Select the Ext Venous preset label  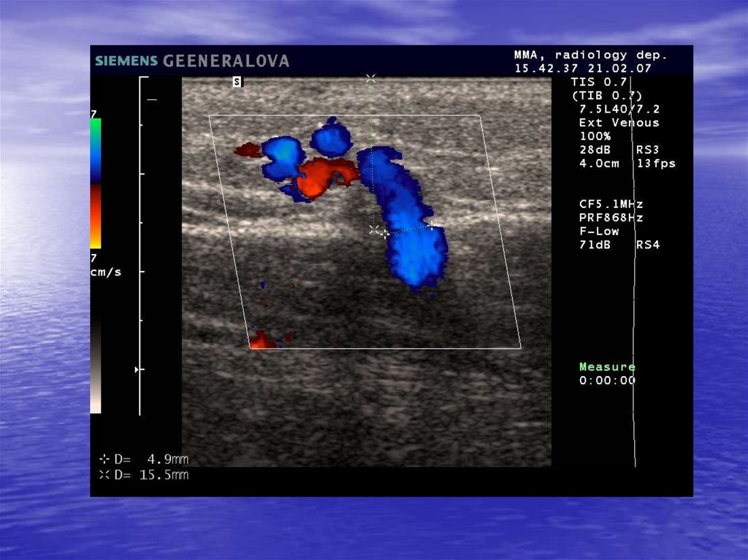[x=619, y=123]
